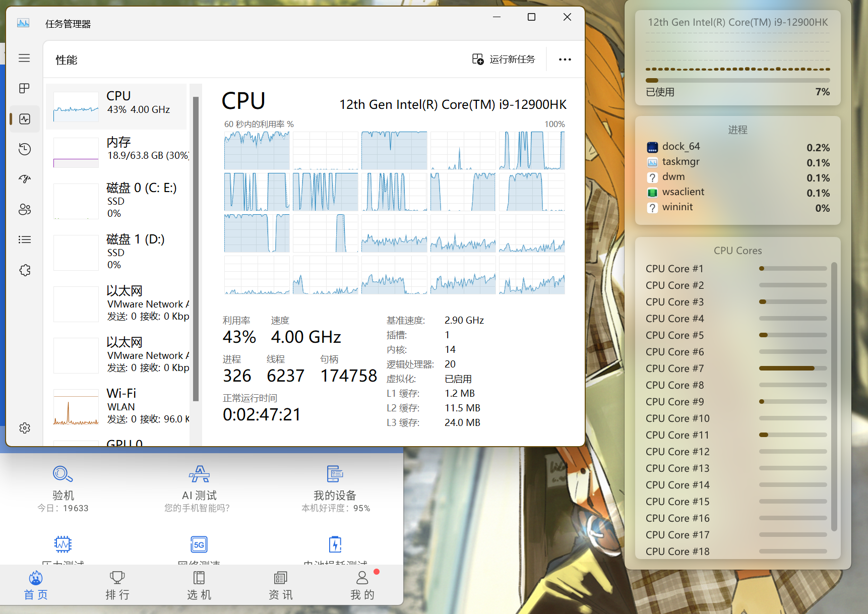This screenshot has height=614, width=868.
Task: Open the Startup apps panel
Action: [24, 178]
